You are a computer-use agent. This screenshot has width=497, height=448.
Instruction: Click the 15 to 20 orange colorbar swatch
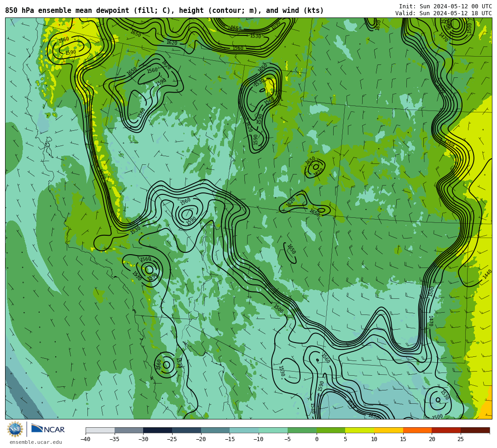[x=417, y=430]
